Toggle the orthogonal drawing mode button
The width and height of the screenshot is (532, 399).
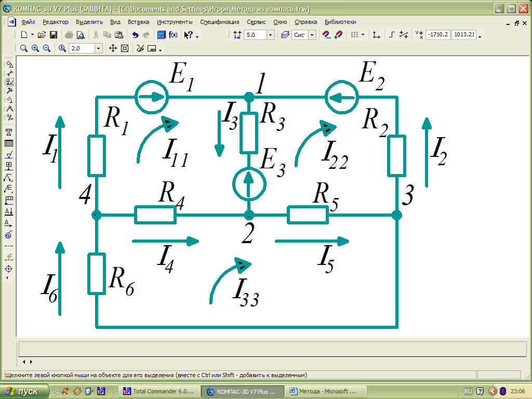coord(392,35)
